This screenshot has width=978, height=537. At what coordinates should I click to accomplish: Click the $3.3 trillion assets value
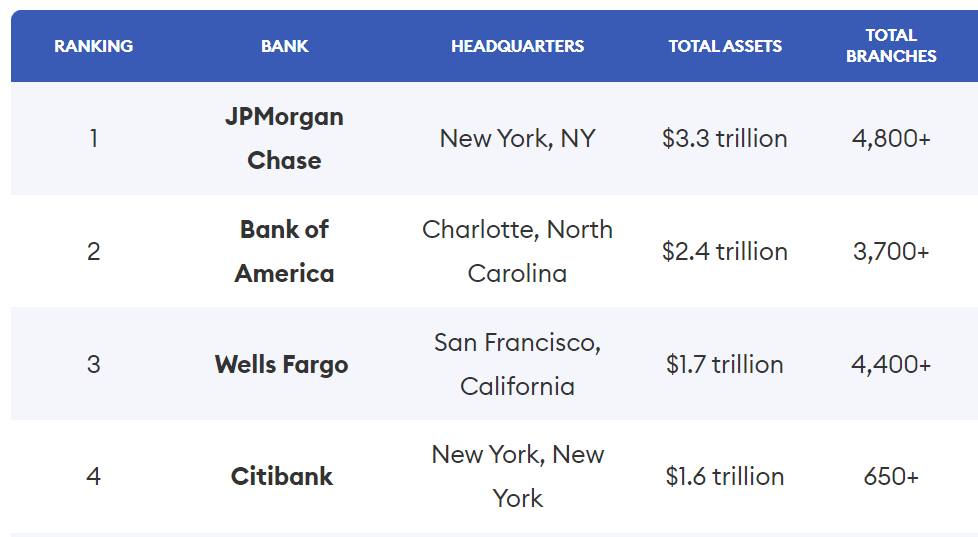point(725,138)
